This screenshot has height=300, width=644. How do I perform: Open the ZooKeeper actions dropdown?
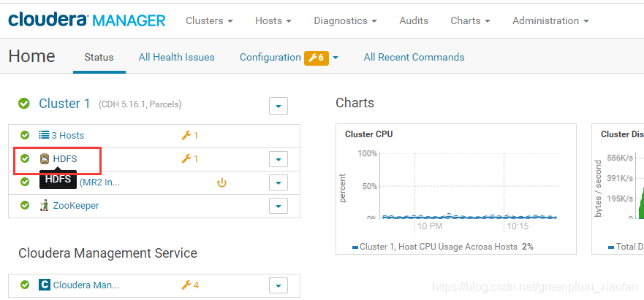click(x=279, y=206)
